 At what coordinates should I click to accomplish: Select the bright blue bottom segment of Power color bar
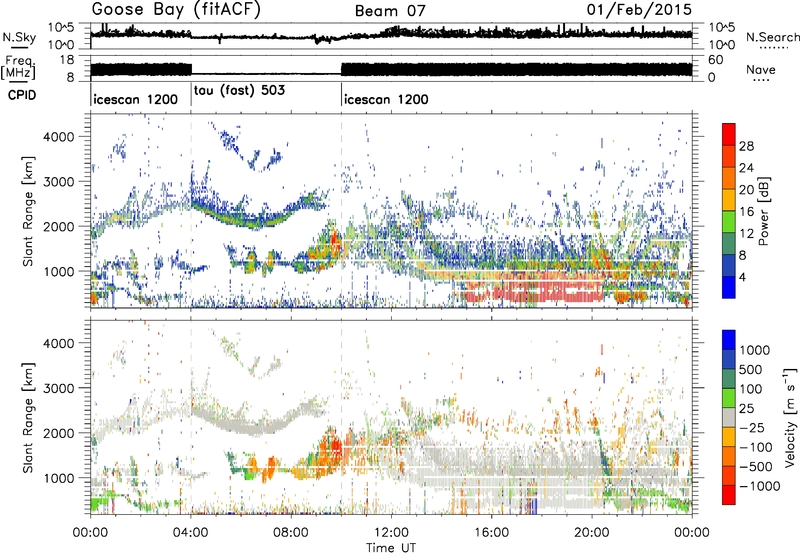coord(729,288)
